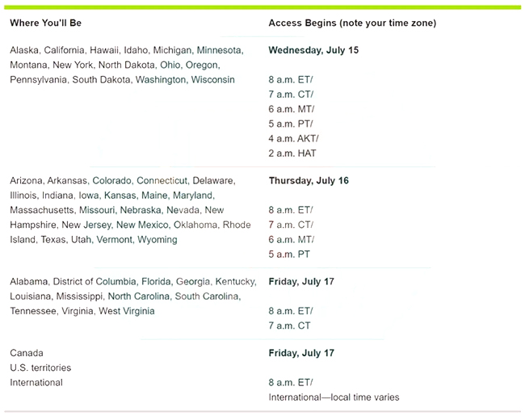
Task: Click the Wisconsin state name
Action: coord(214,80)
